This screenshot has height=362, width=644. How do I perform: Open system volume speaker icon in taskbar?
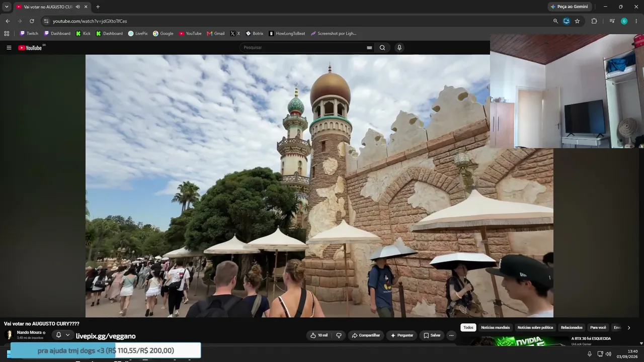(x=608, y=354)
